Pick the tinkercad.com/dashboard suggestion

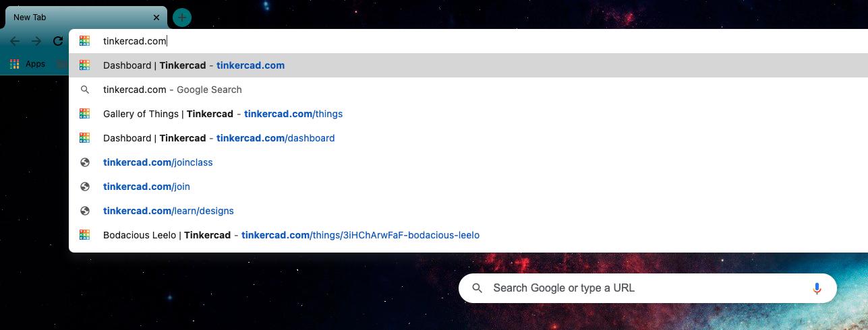pyautogui.click(x=468, y=138)
